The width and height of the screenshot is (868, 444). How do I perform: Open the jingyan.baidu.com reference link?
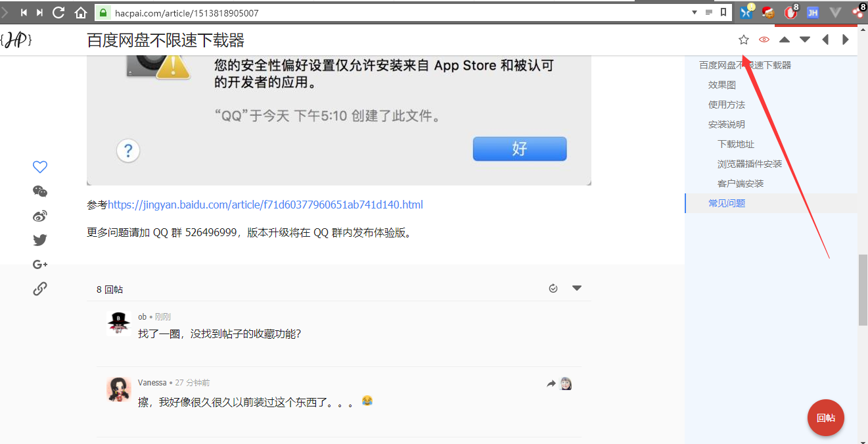click(x=265, y=205)
